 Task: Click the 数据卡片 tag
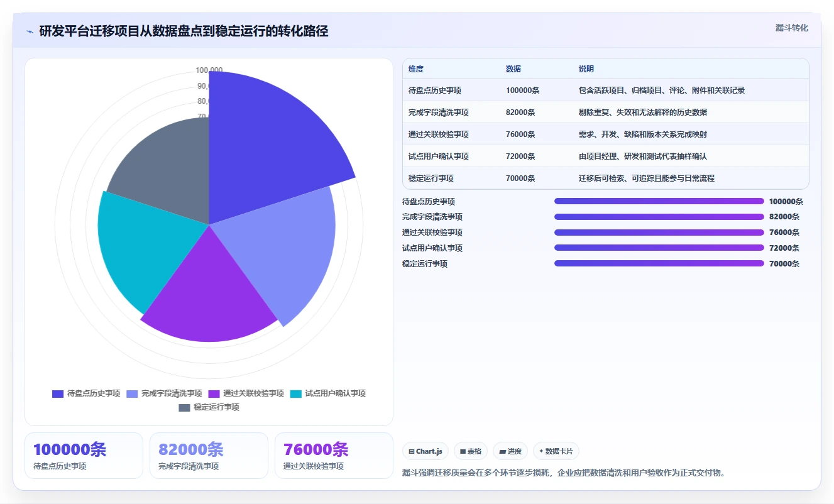click(x=556, y=451)
